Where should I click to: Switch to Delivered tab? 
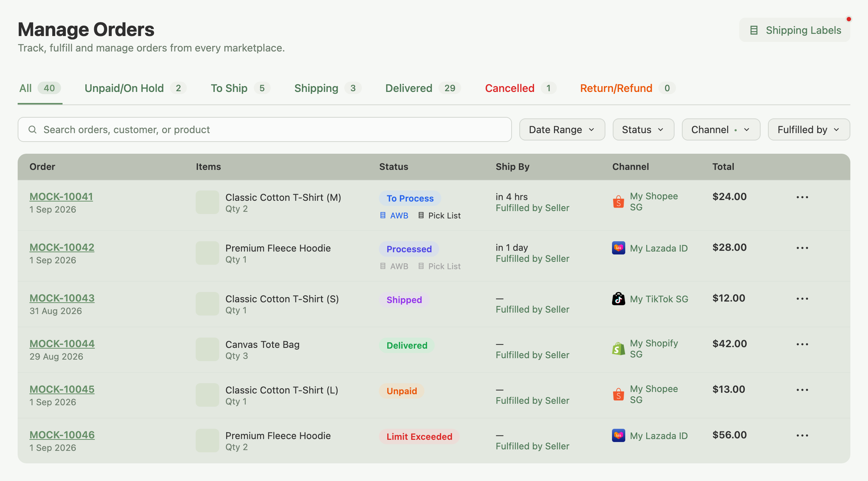pos(423,88)
